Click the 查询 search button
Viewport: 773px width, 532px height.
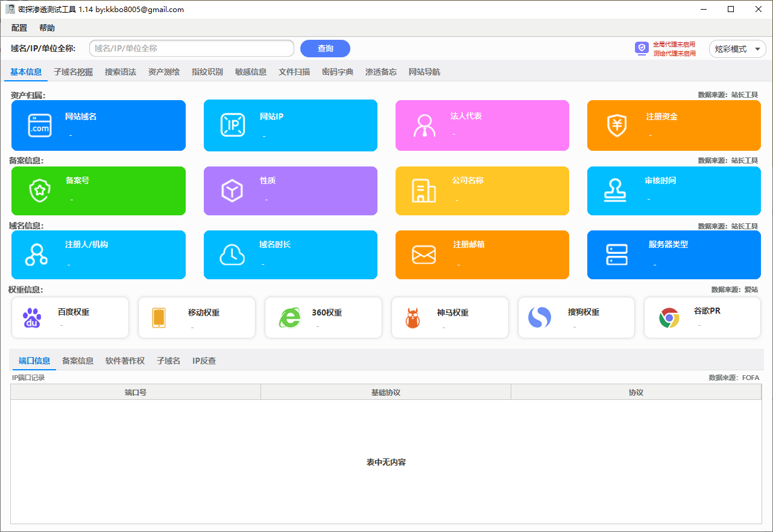[325, 48]
